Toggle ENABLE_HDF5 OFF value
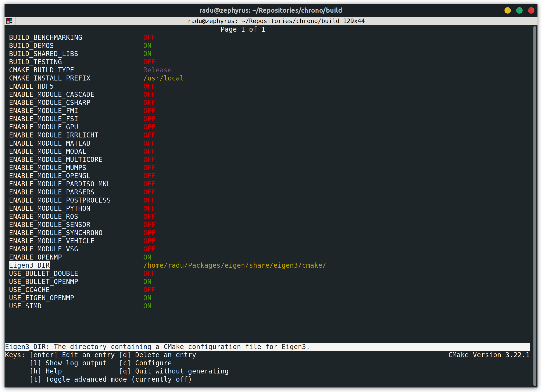 149,86
